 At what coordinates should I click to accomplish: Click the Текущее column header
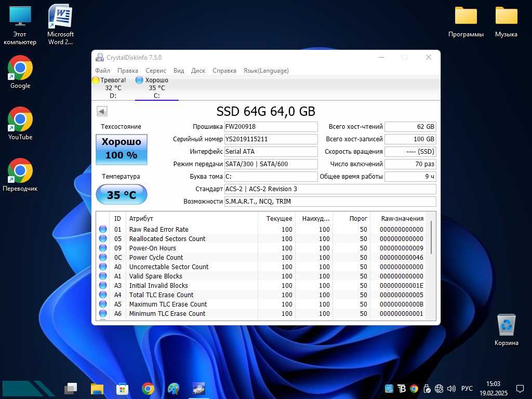(276, 219)
